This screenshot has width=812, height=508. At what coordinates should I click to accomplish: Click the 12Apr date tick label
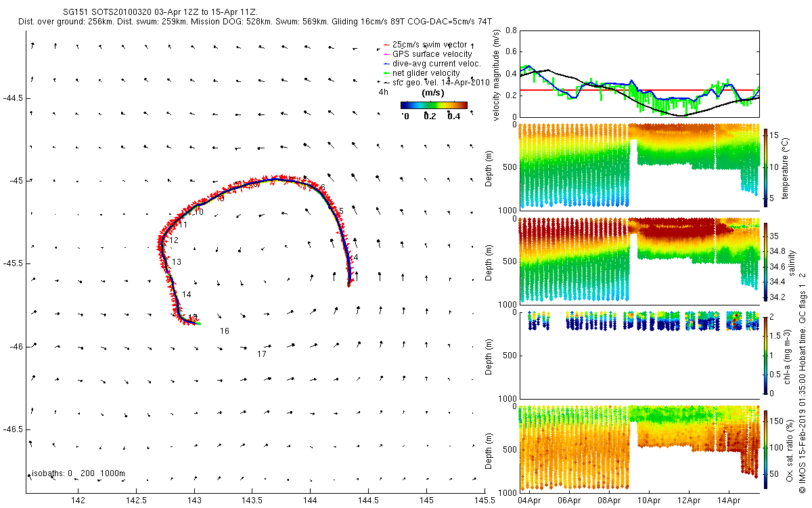click(x=689, y=500)
